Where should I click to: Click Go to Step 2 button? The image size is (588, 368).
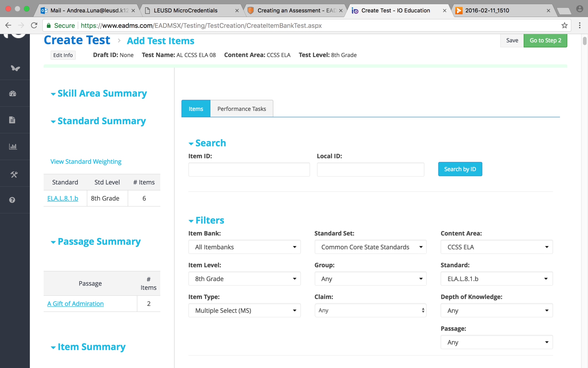[x=545, y=41]
